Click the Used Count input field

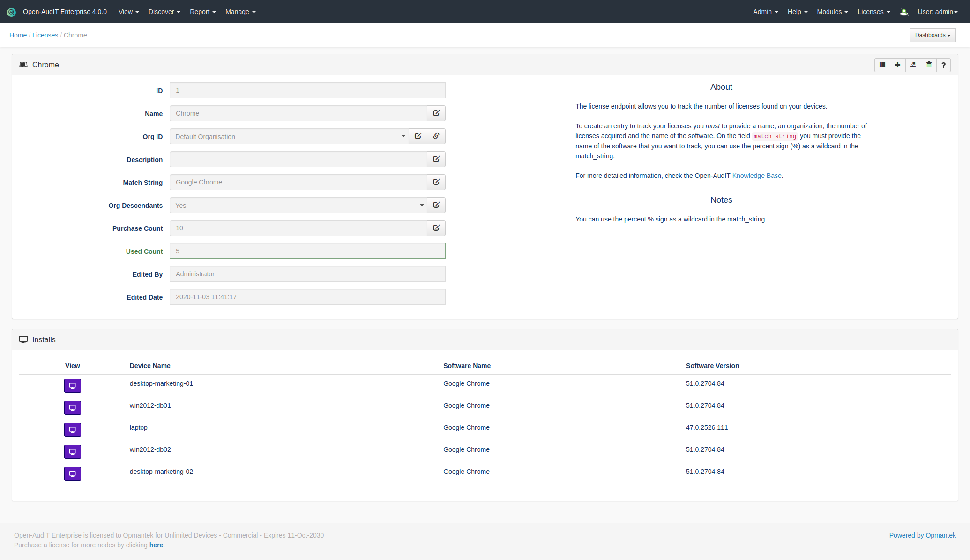tap(307, 251)
